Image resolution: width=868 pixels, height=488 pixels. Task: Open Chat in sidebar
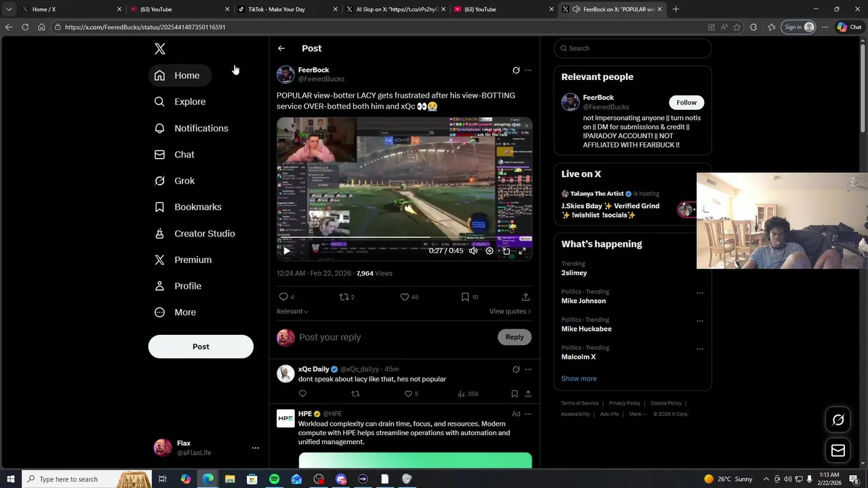coord(174,155)
